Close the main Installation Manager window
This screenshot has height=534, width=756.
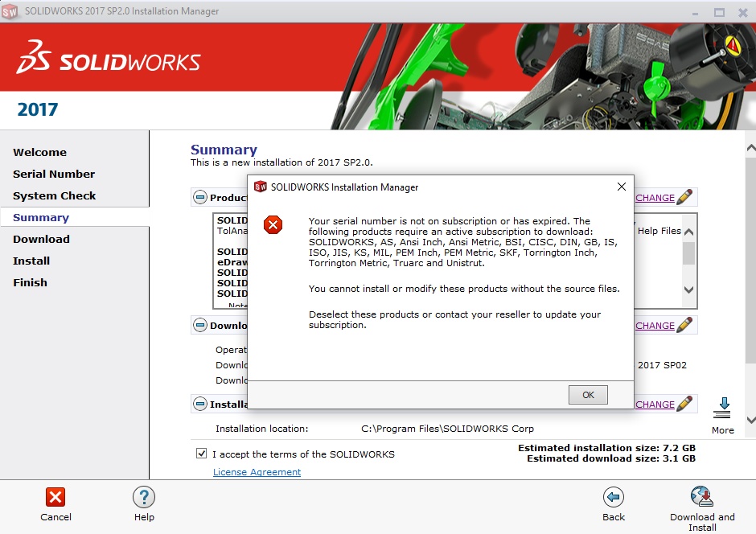coord(743,13)
